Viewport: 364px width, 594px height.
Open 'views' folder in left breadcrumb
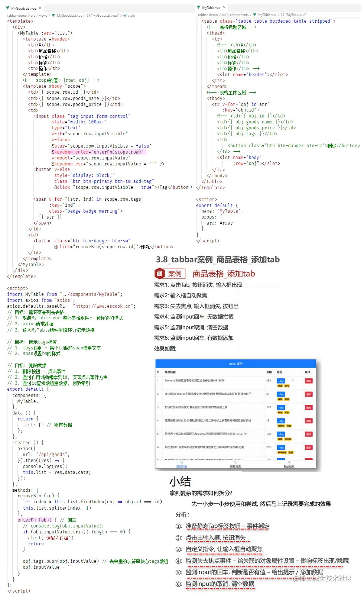(43, 16)
